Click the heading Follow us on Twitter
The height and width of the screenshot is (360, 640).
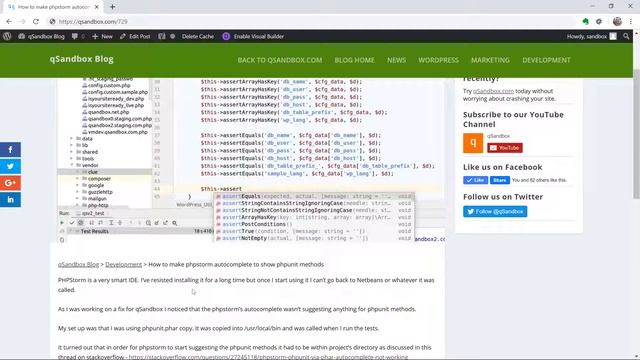tap(503, 197)
